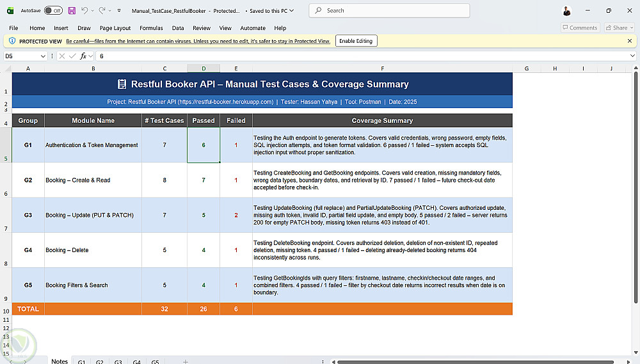
Task: Click the 'Module Name' header cell
Action: [93, 120]
